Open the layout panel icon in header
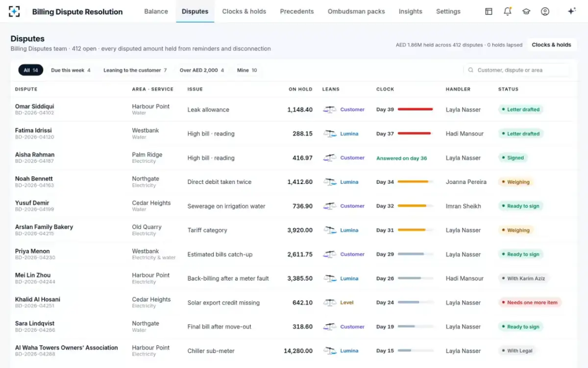This screenshot has height=368, width=588. 489,11
